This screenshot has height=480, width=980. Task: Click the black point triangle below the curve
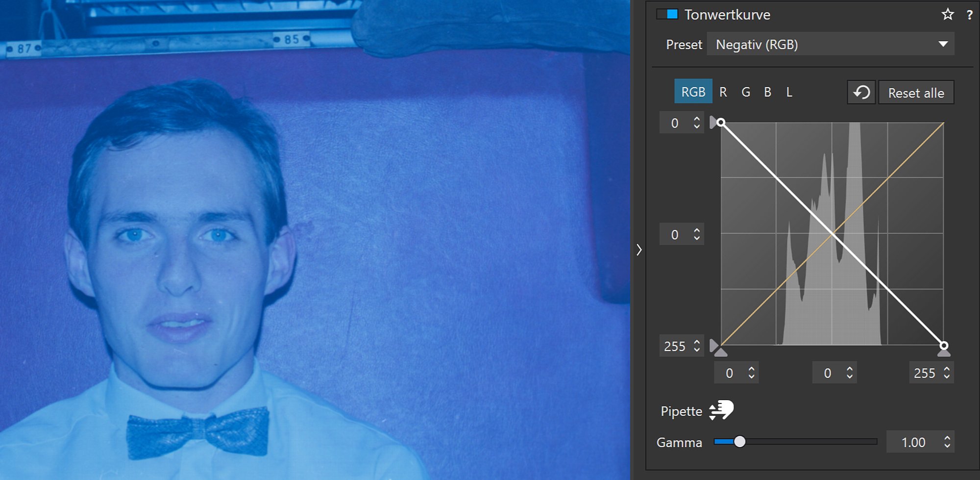[x=721, y=353]
